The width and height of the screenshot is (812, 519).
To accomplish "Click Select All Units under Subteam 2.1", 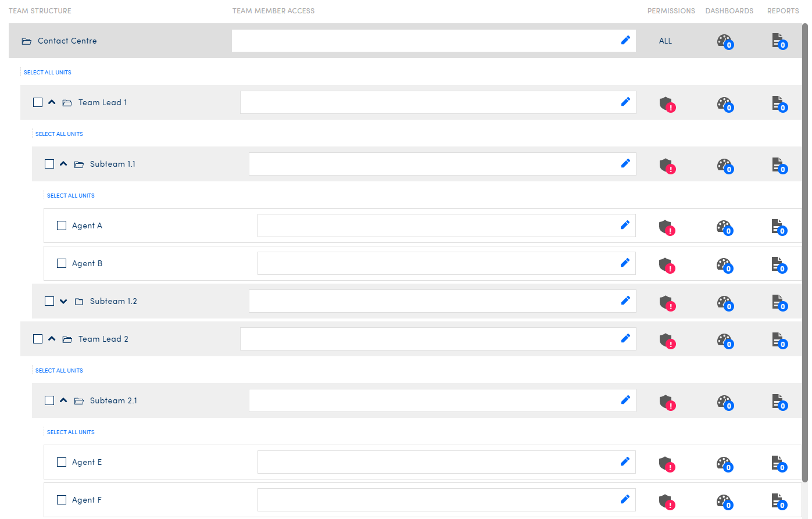I will (x=71, y=432).
